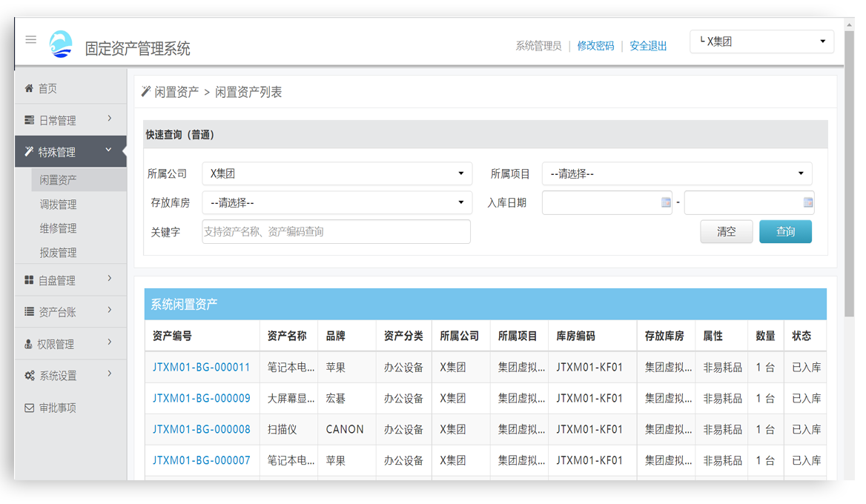Click the 查询 search button
The image size is (866, 504).
point(785,231)
